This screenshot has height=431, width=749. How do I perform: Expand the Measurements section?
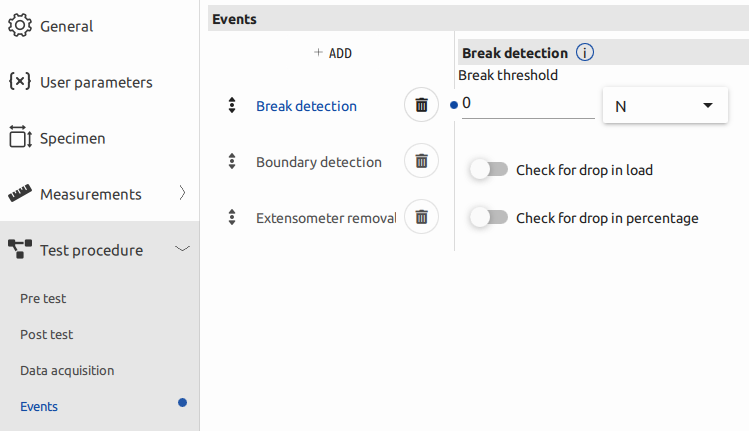pos(182,194)
